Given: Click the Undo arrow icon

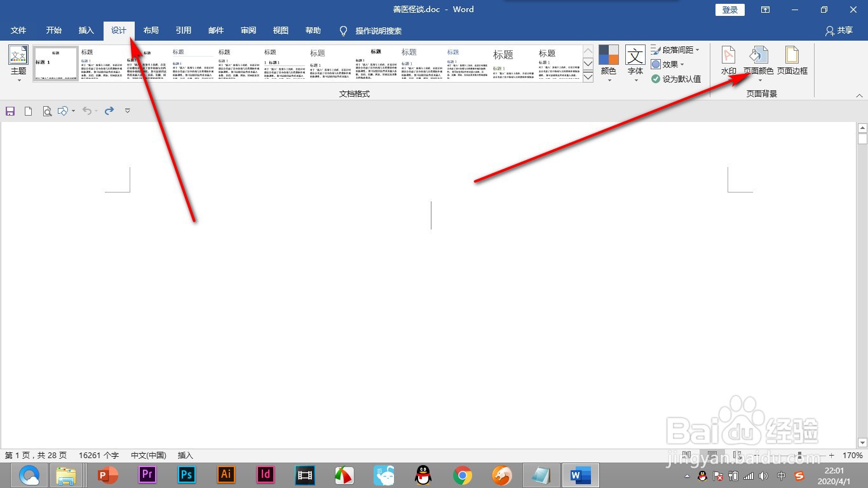Looking at the screenshot, I should (87, 111).
